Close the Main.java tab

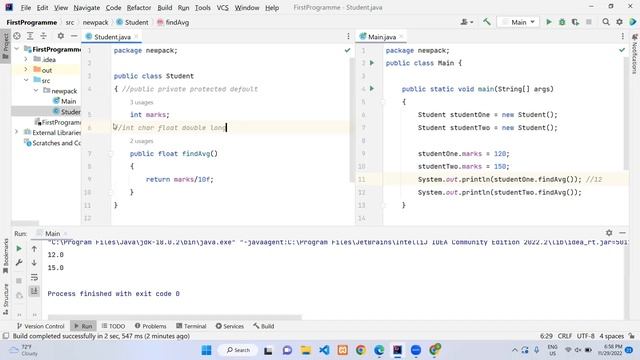pyautogui.click(x=401, y=37)
